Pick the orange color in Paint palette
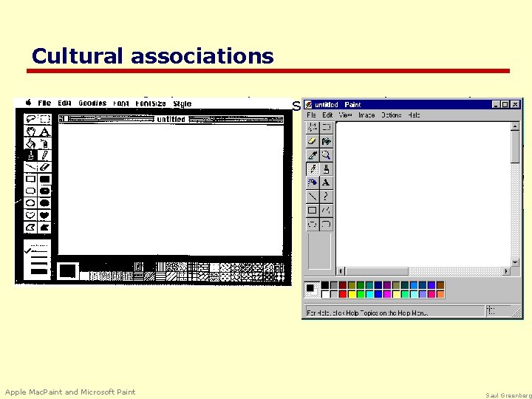 tap(440, 294)
